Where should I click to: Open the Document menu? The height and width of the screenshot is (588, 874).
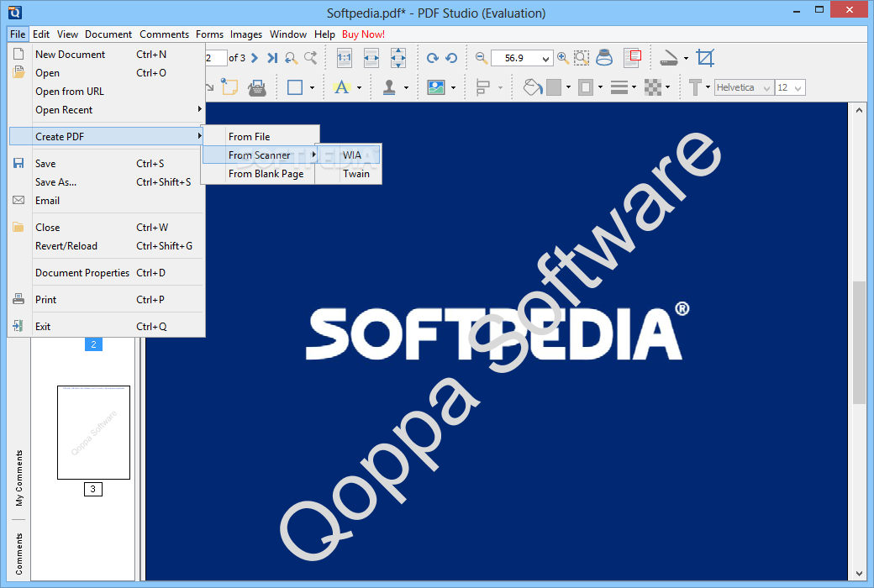click(108, 34)
